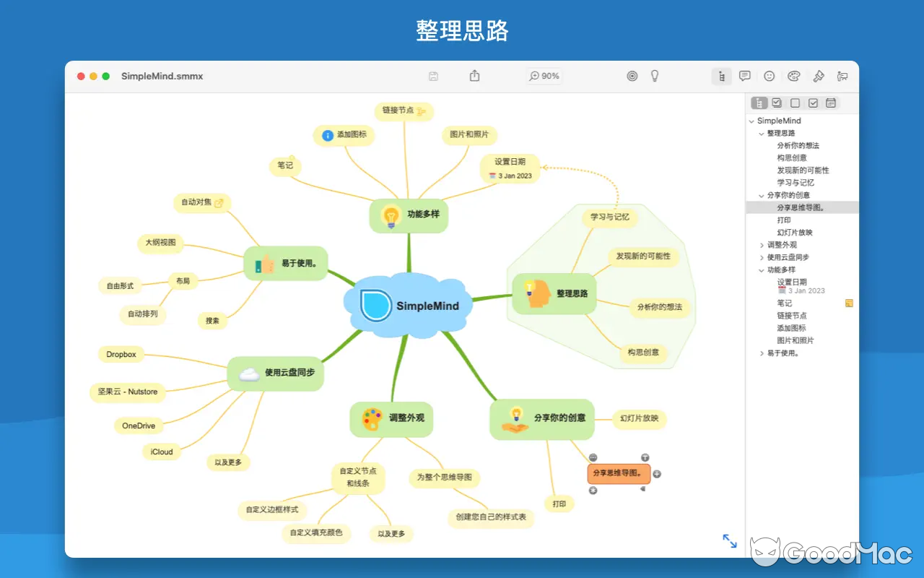Viewport: 924px width, 578px height.
Task: Click the hint lightbulb icon in toolbar
Action: click(x=655, y=76)
